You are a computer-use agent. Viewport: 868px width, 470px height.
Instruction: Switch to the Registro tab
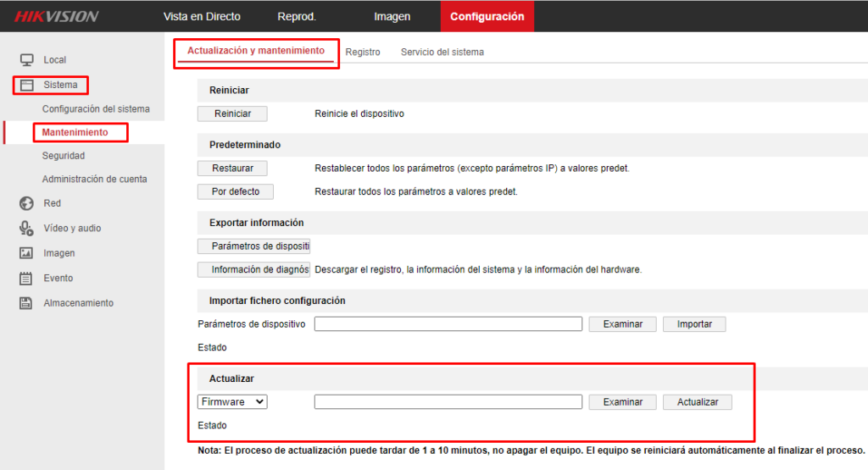tap(363, 52)
